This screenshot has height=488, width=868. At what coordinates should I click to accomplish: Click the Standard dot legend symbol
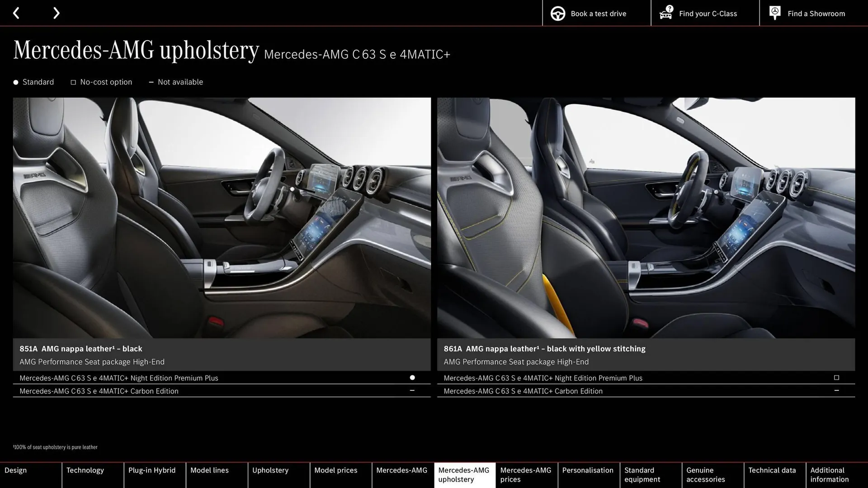click(16, 82)
